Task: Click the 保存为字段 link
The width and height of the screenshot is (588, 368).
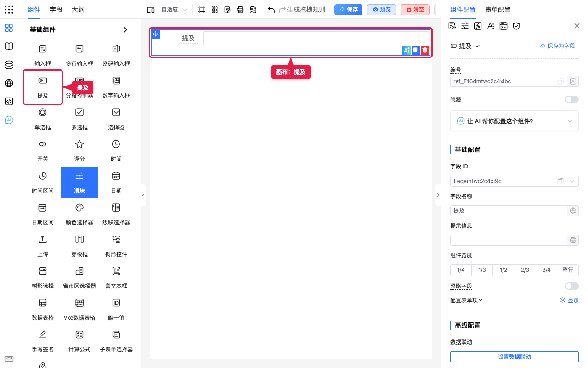Action: [558, 46]
